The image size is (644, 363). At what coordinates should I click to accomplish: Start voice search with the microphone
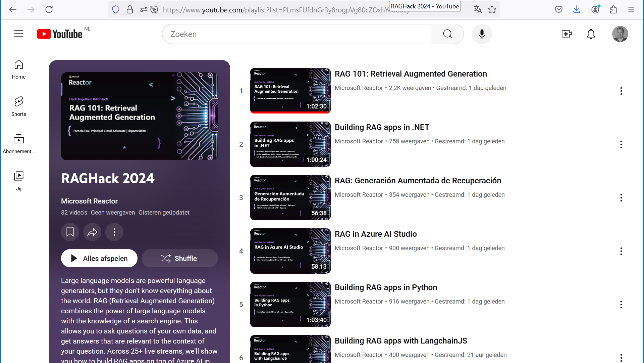click(482, 34)
